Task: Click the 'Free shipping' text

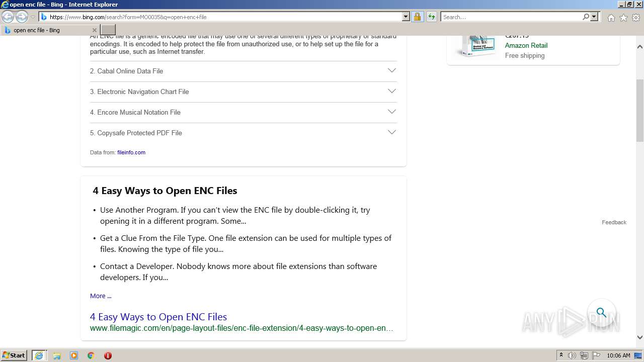Action: (525, 55)
